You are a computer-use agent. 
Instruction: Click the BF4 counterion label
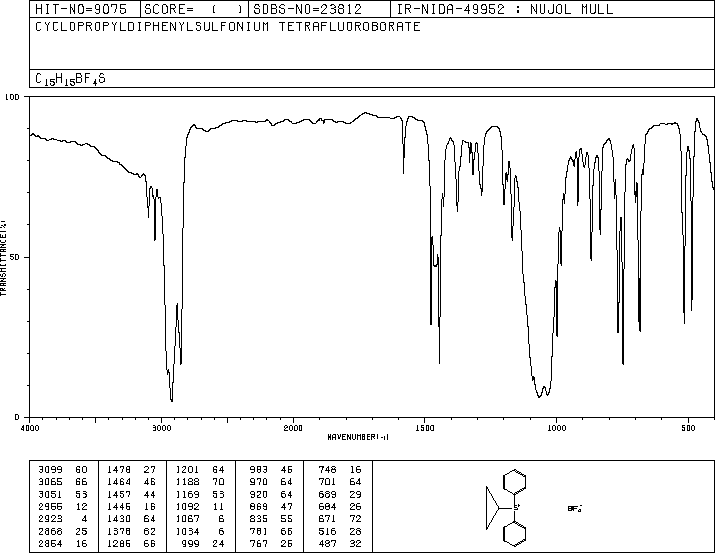[575, 508]
